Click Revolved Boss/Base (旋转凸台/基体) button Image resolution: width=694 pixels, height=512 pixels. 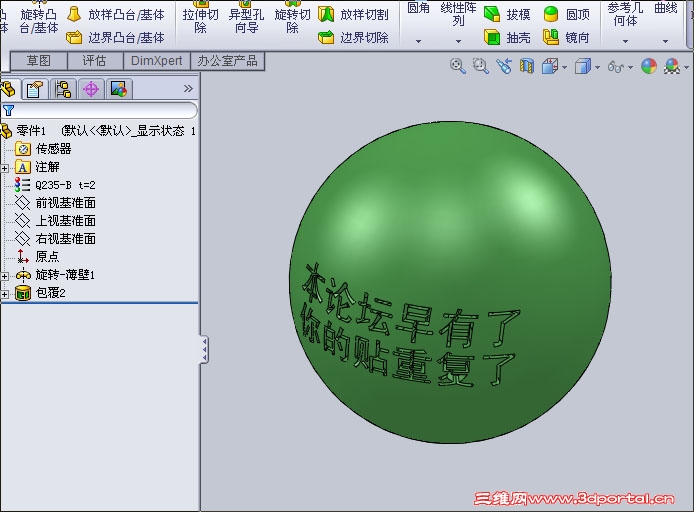coord(39,21)
